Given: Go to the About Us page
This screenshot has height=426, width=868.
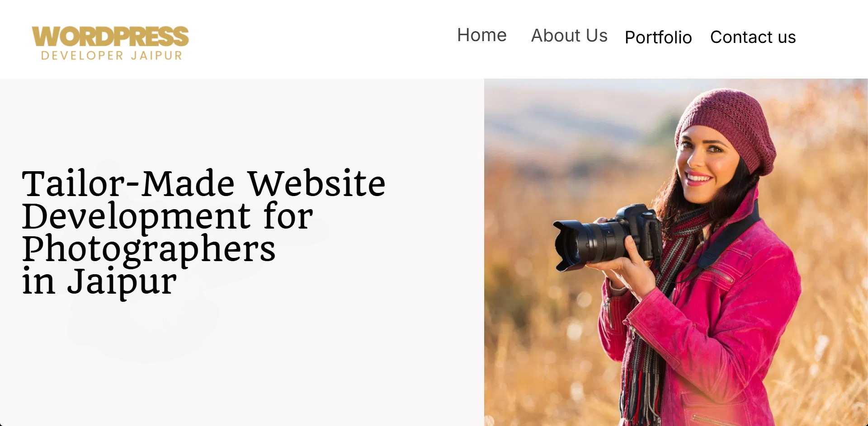Looking at the screenshot, I should tap(569, 36).
